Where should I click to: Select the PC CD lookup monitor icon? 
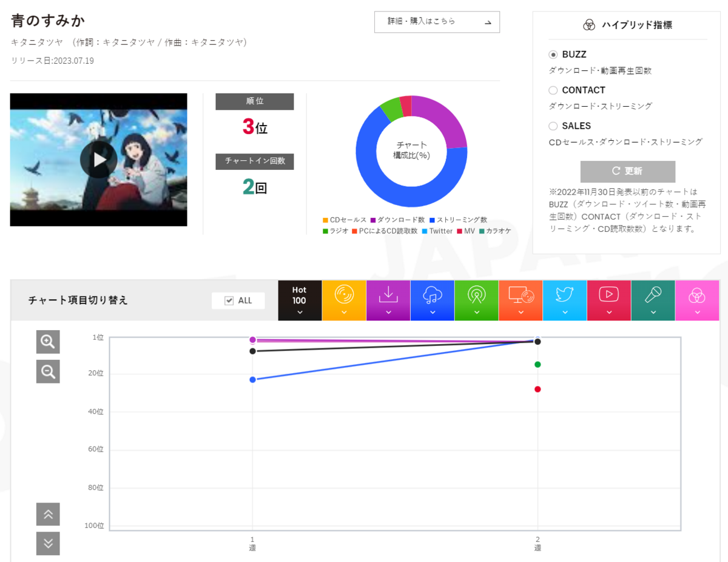pos(521,300)
